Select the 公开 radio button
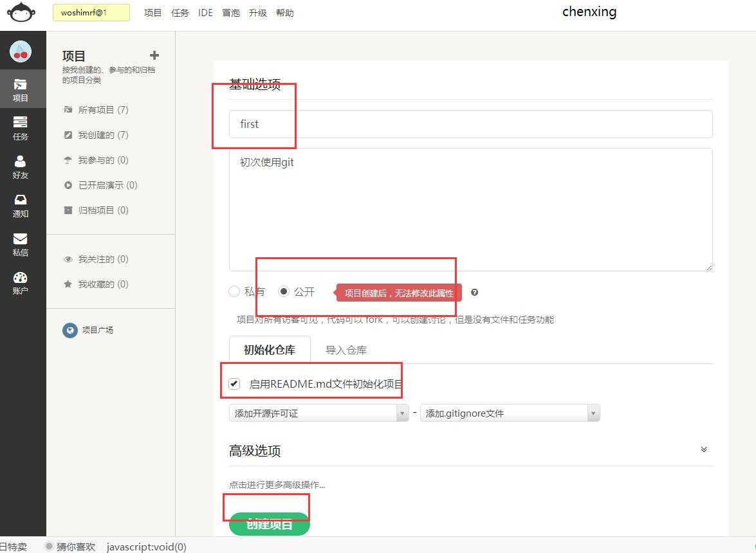 coord(284,291)
